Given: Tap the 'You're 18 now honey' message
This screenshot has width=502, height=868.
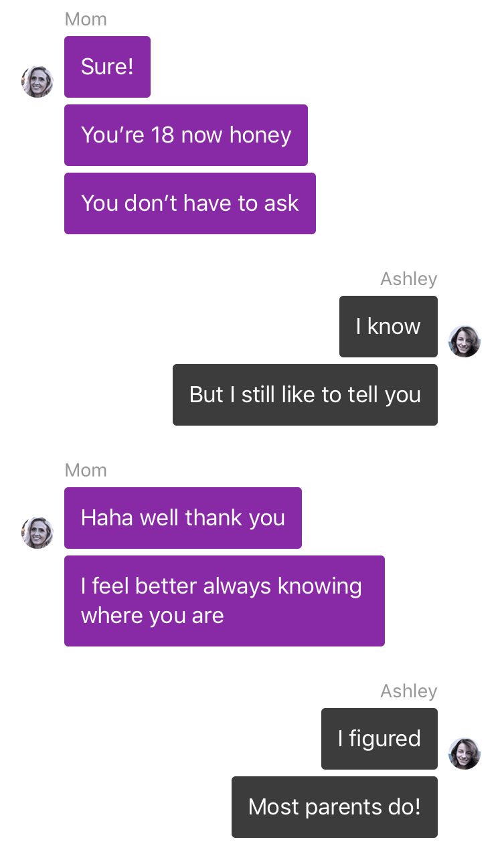Looking at the screenshot, I should tap(186, 135).
